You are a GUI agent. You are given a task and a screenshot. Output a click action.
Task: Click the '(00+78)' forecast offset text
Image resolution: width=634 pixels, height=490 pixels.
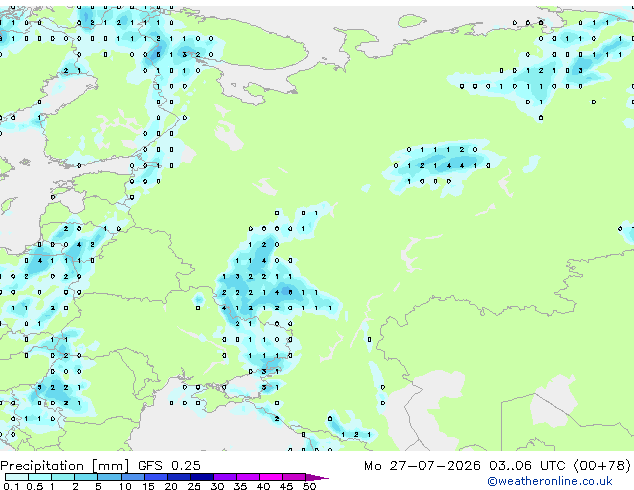pyautogui.click(x=602, y=465)
